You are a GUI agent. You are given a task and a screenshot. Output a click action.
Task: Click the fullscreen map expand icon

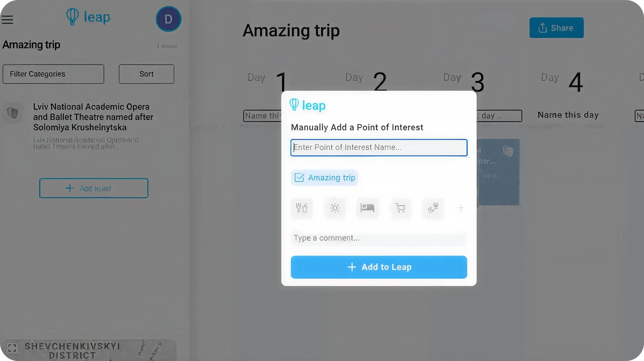[12, 348]
